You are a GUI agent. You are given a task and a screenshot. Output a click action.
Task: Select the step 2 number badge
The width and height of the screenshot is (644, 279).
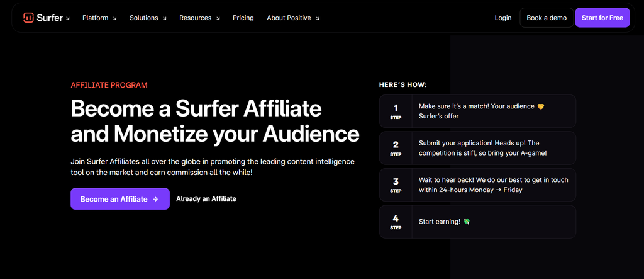(x=396, y=148)
